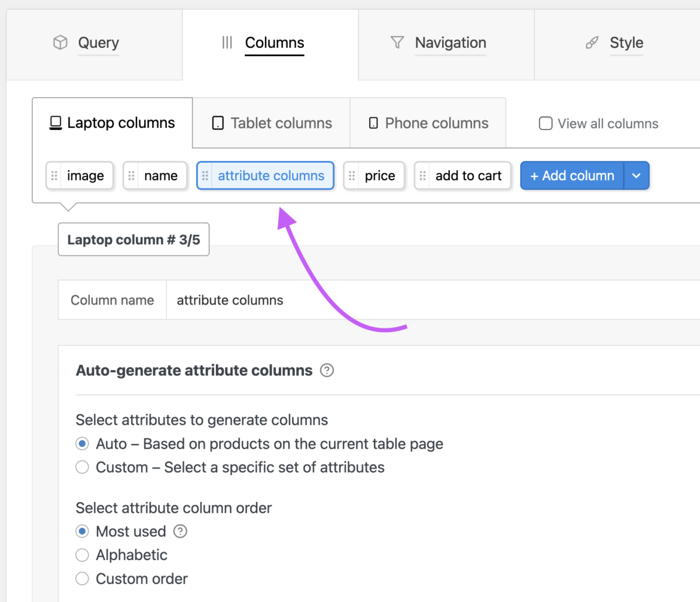Click the Query cube icon
Image resolution: width=700 pixels, height=602 pixels.
(x=60, y=42)
